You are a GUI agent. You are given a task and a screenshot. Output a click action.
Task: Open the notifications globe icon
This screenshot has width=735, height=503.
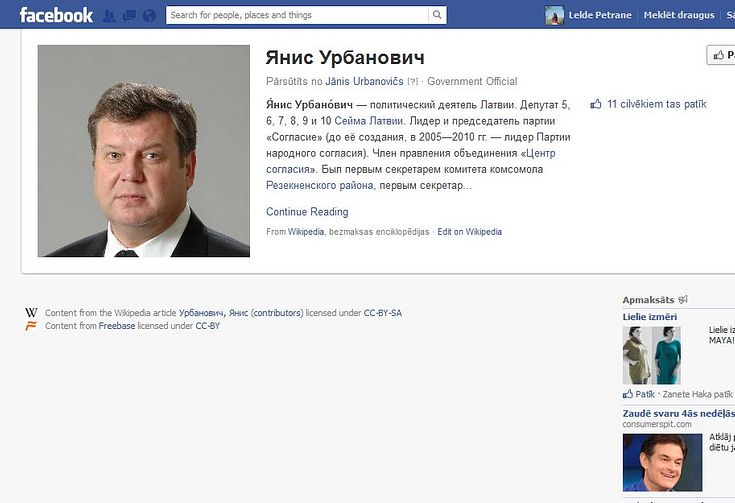pyautogui.click(x=150, y=16)
